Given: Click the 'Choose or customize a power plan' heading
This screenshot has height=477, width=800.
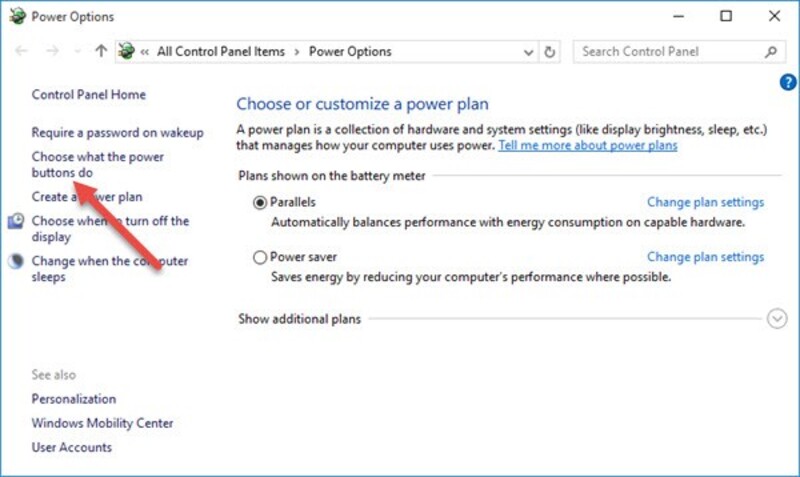Looking at the screenshot, I should tap(362, 104).
